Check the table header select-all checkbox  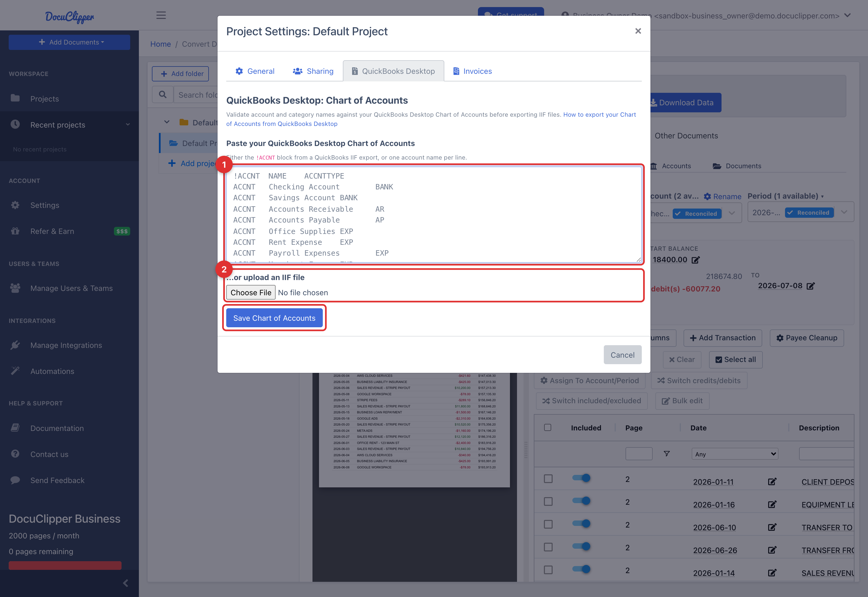coord(548,428)
